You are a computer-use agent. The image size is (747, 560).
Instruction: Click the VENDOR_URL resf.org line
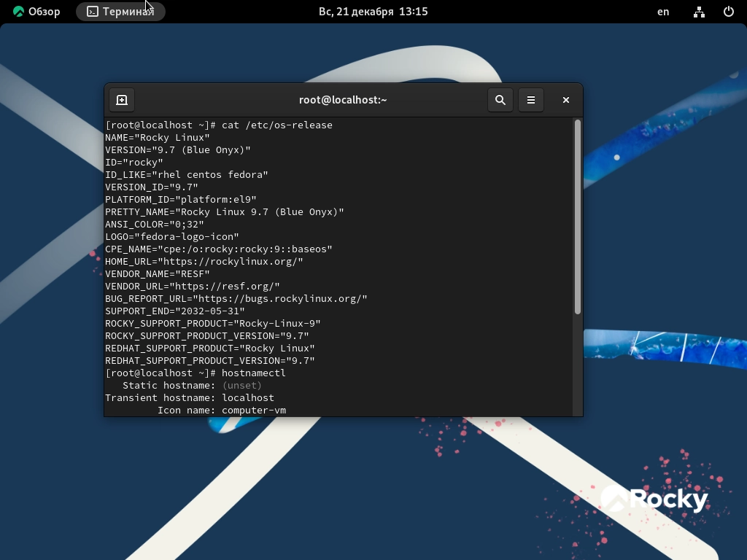193,286
